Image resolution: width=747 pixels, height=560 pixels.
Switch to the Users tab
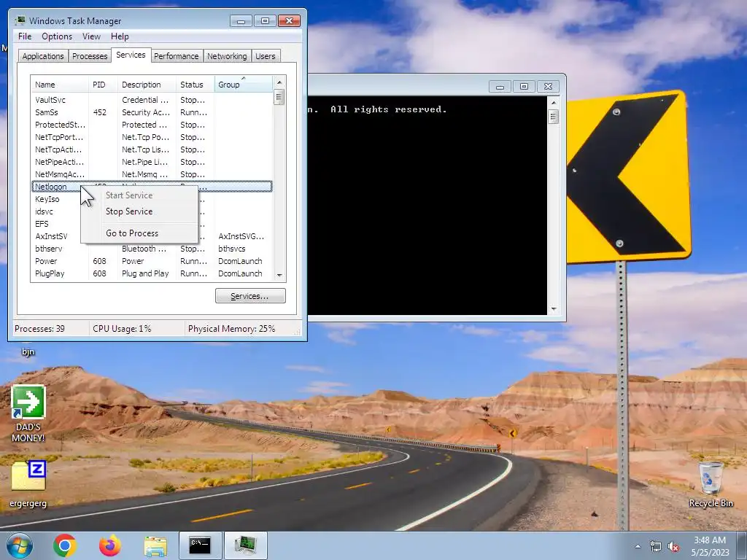click(265, 55)
